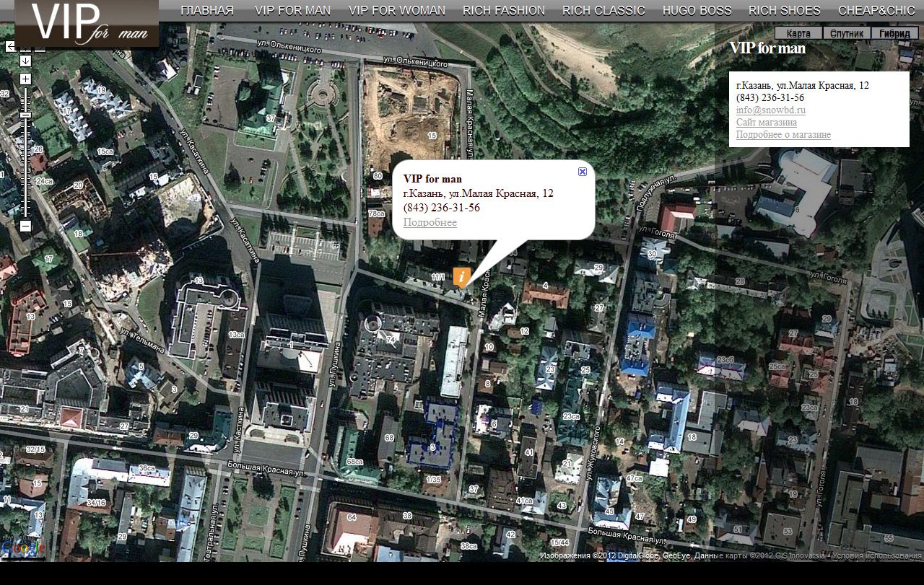Open the ГЛАВНАЯ menu item
The image size is (924, 585).
click(x=207, y=10)
